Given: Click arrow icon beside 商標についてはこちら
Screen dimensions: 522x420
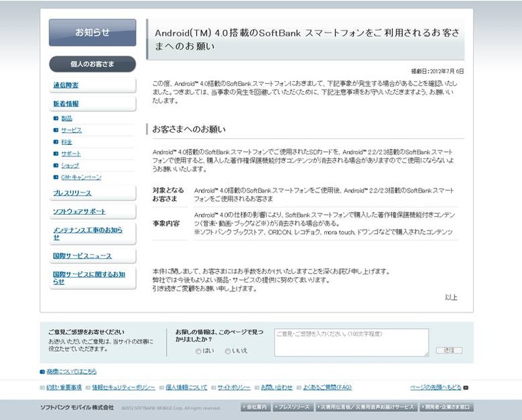Looking at the screenshot, I should point(42,372).
